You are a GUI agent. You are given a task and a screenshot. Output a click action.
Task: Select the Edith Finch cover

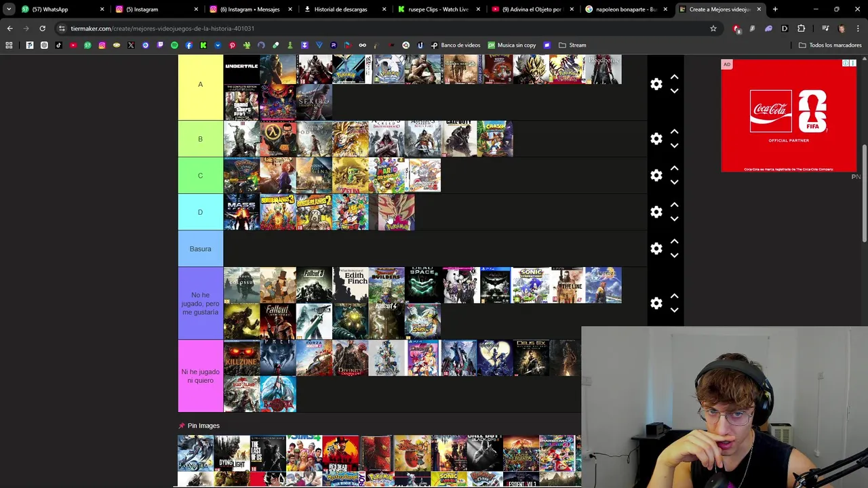351,285
